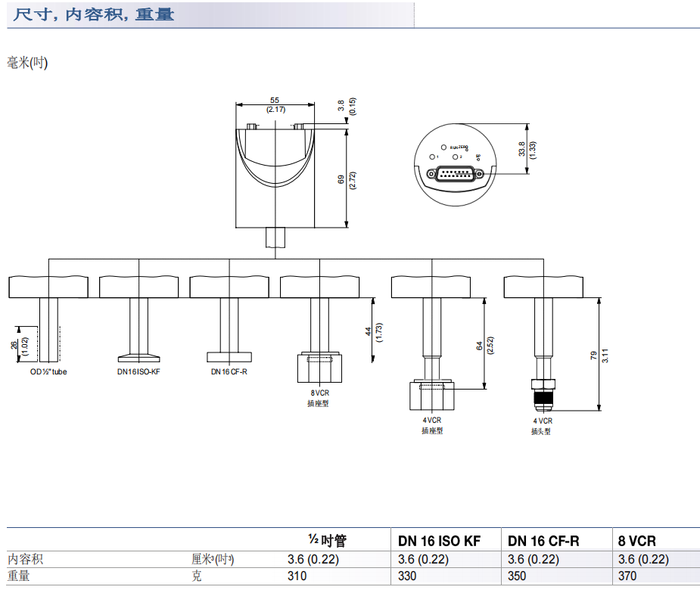The image size is (700, 593).
Task: Click the OD ½" tube caption
Action: coord(48,371)
